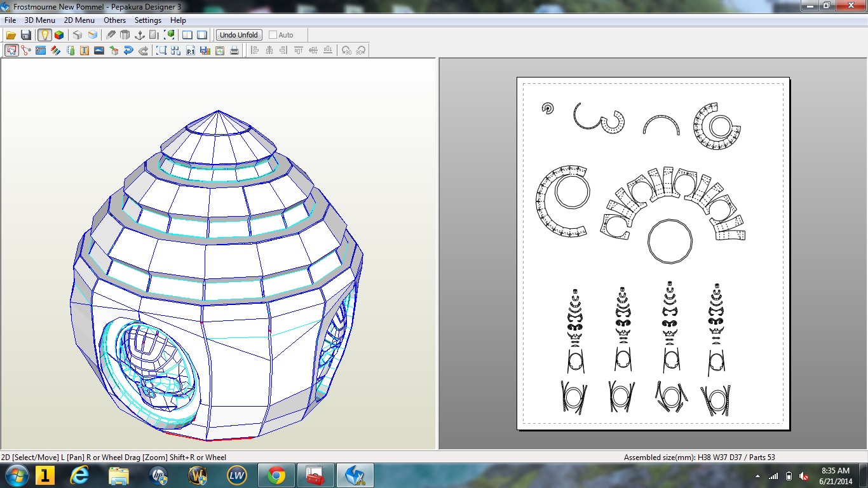The height and width of the screenshot is (488, 868).
Task: Click the taskbar clock showing 8:35 AM
Action: [x=835, y=476]
